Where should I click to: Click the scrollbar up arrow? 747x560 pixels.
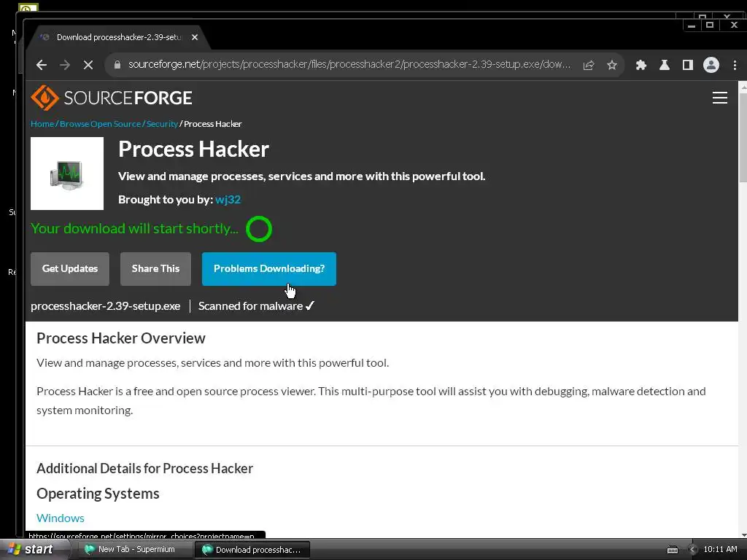click(742, 86)
